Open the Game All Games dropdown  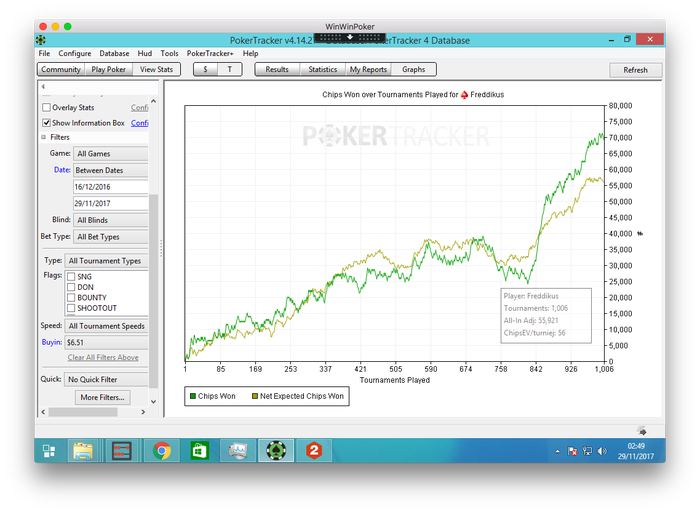click(111, 154)
